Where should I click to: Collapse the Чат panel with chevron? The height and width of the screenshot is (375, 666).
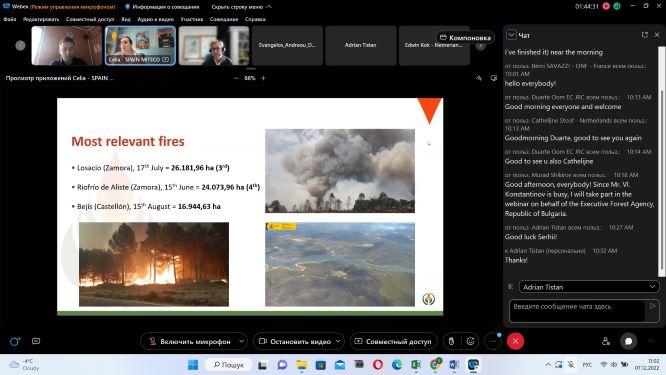[511, 35]
